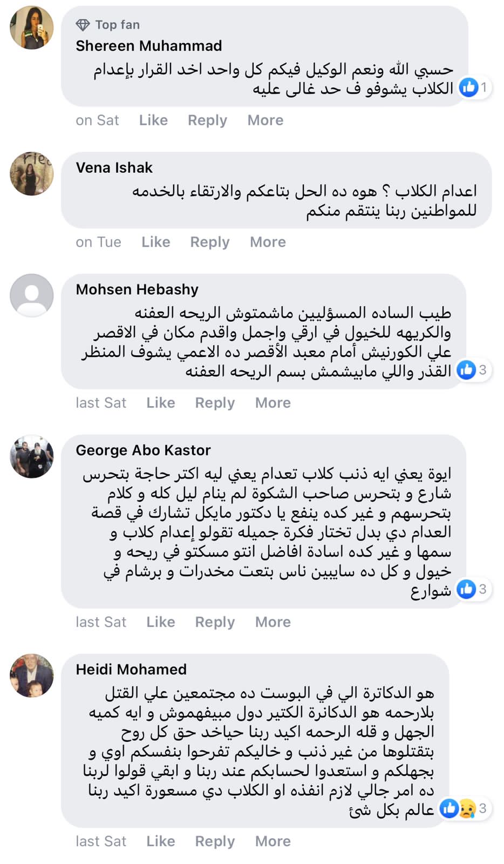Open Heidi Mohamed's profile name link

coord(131,670)
